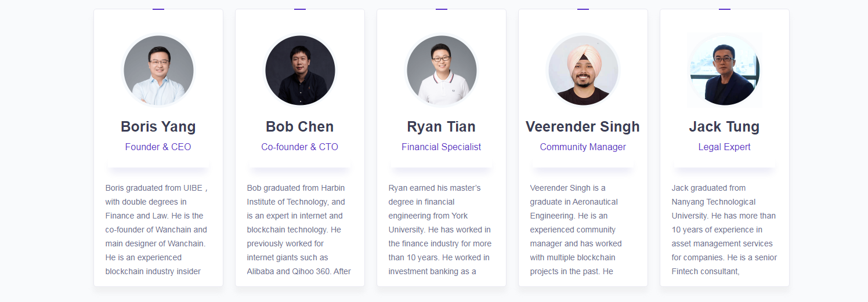Click the Community Manager title
868x302 pixels.
point(583,147)
